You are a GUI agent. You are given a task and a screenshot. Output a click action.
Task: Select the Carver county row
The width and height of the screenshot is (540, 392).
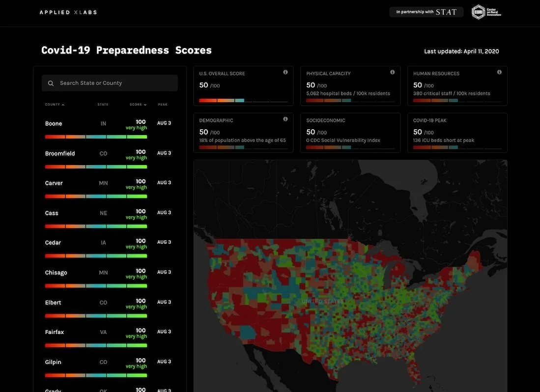pyautogui.click(x=110, y=188)
